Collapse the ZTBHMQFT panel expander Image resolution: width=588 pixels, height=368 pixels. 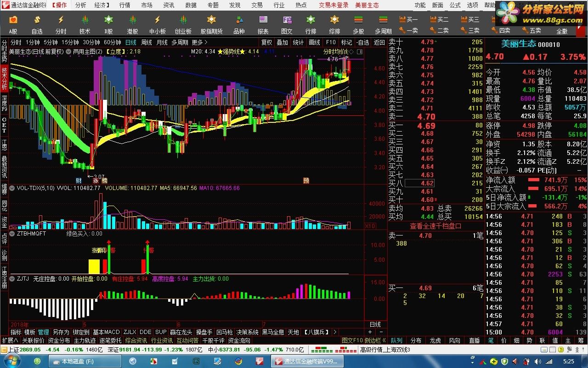coord(12,233)
